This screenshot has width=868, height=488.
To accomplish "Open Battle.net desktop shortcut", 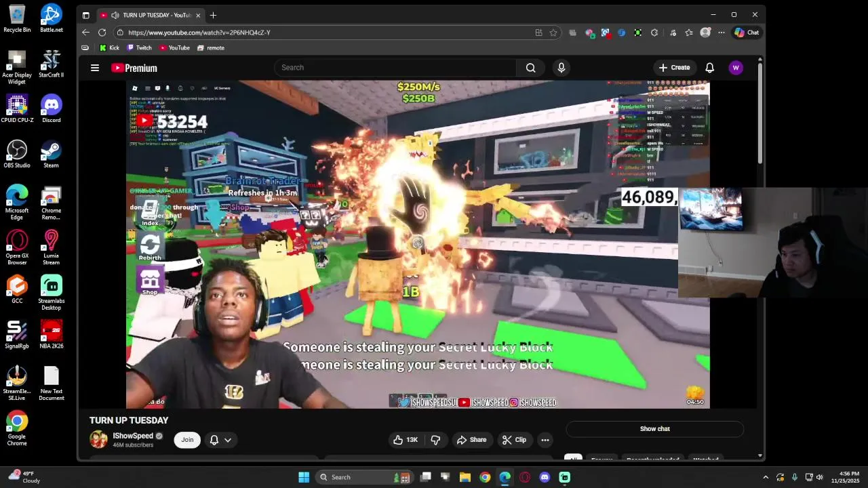I will pyautogui.click(x=52, y=18).
